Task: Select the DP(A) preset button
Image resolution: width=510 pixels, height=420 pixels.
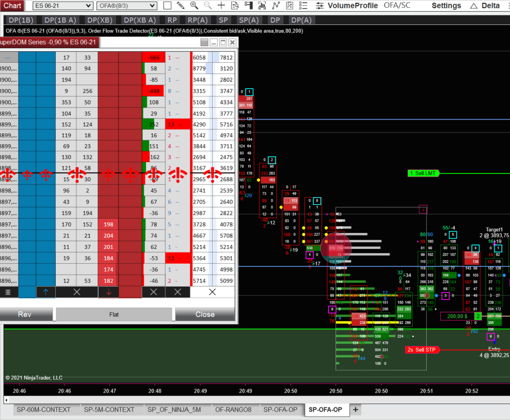Action: [301, 20]
